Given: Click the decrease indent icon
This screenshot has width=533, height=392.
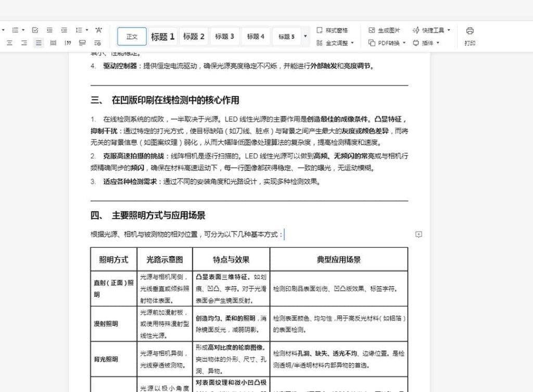Looking at the screenshot, I should click(50, 30).
